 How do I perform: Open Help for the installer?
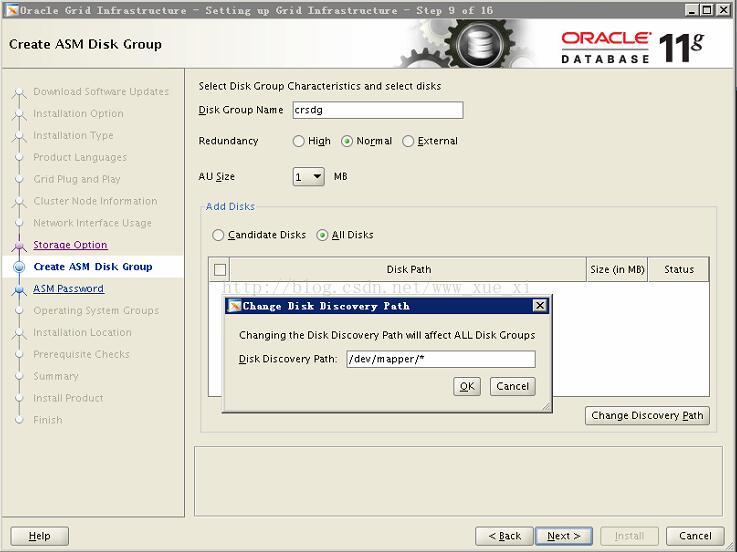pos(39,536)
